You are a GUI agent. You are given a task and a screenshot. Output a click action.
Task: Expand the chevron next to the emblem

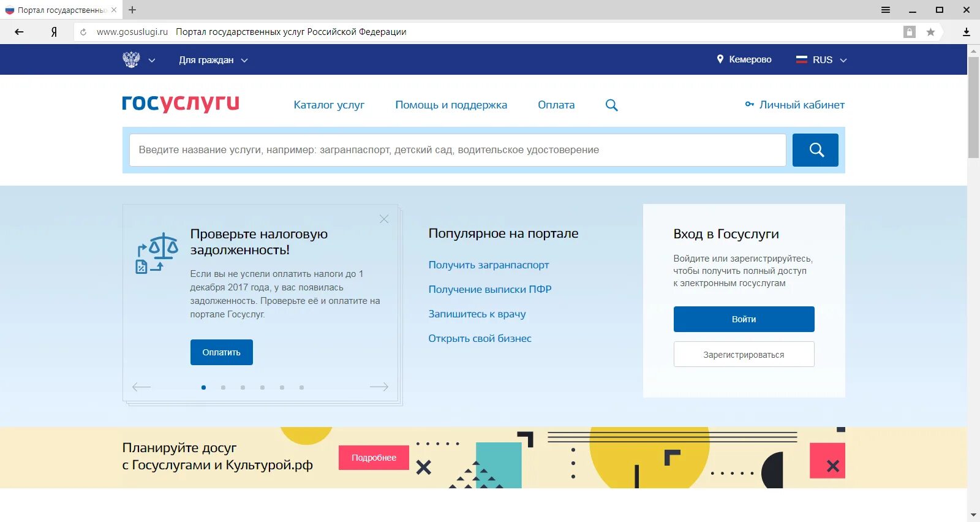point(152,60)
